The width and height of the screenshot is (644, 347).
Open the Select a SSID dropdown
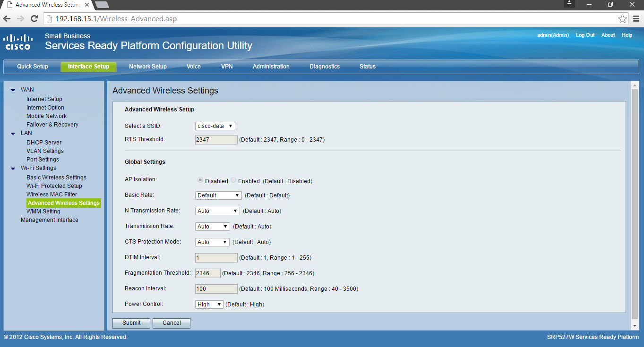coord(215,126)
